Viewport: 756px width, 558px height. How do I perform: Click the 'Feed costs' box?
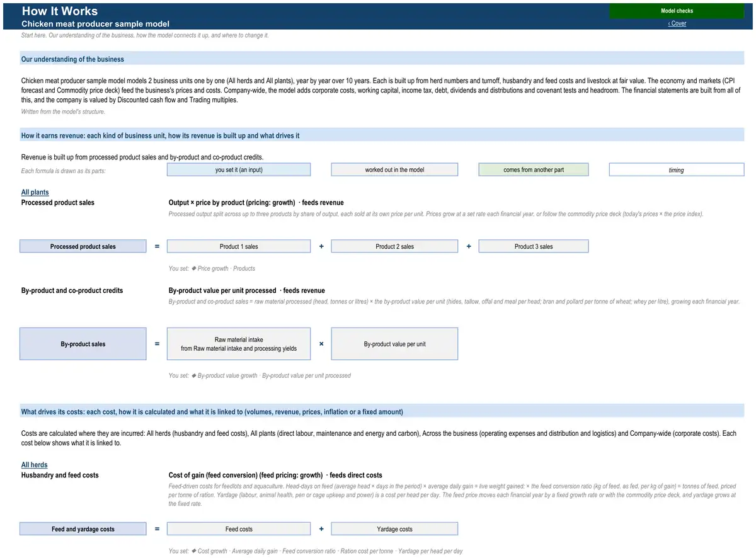coord(239,529)
